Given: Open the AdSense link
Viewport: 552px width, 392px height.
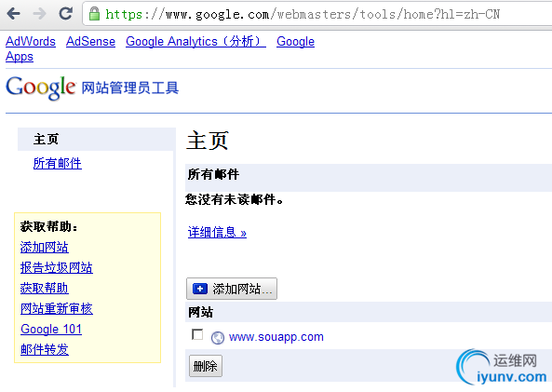Looking at the screenshot, I should click(91, 42).
